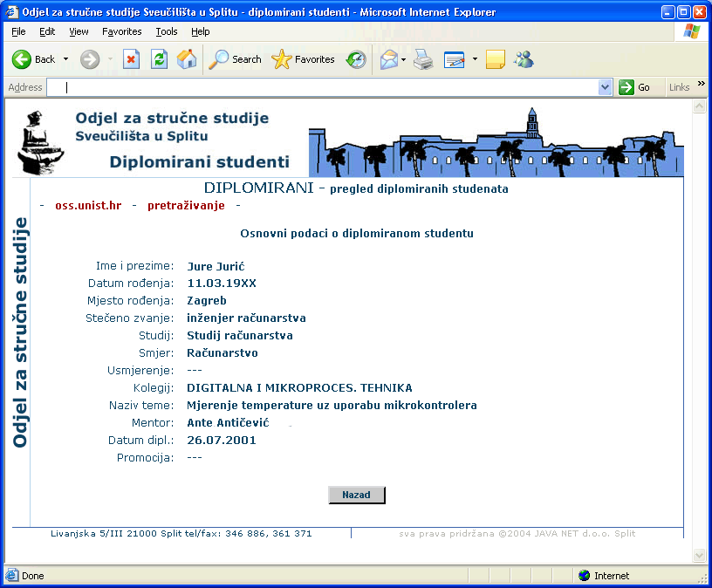Click inside the Address input field
Screen dimensions: 712x588
[323, 87]
